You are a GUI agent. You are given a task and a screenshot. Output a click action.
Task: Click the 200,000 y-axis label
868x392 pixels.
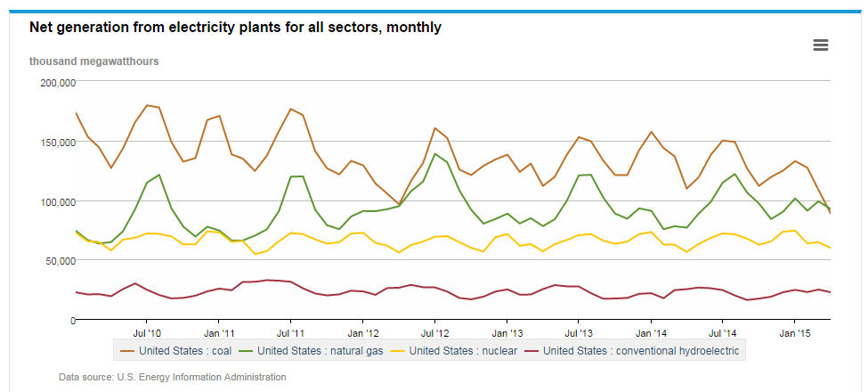pos(58,82)
